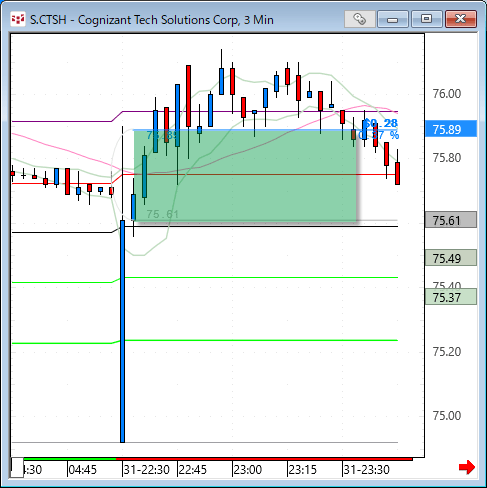Click the 31-23:30 time axis label
Image resolution: width=487 pixels, height=488 pixels.
coord(367,470)
